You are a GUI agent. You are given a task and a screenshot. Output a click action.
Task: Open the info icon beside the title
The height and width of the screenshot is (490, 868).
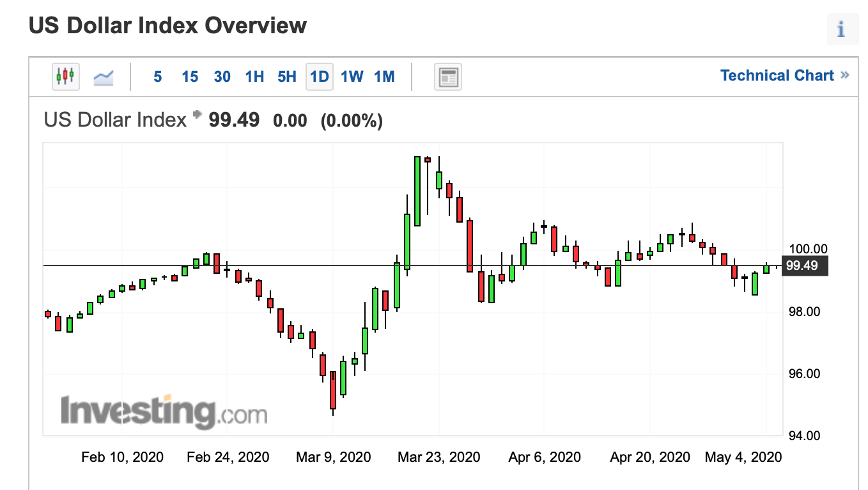841,30
